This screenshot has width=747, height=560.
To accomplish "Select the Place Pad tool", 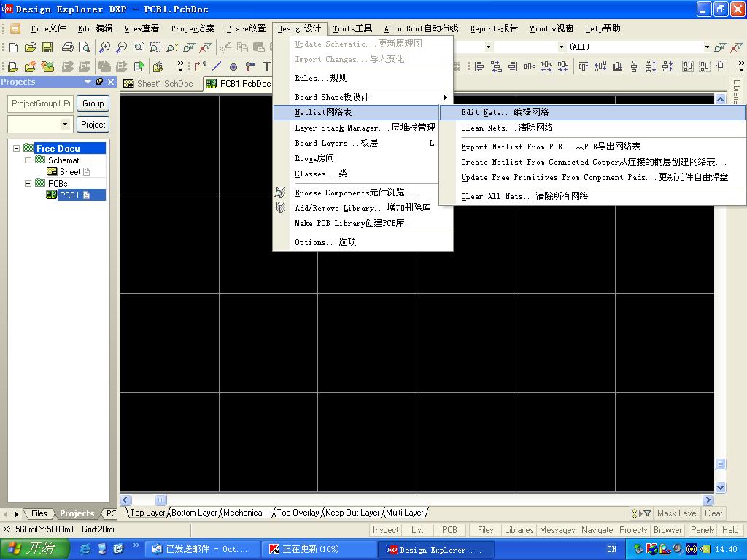I will (233, 66).
